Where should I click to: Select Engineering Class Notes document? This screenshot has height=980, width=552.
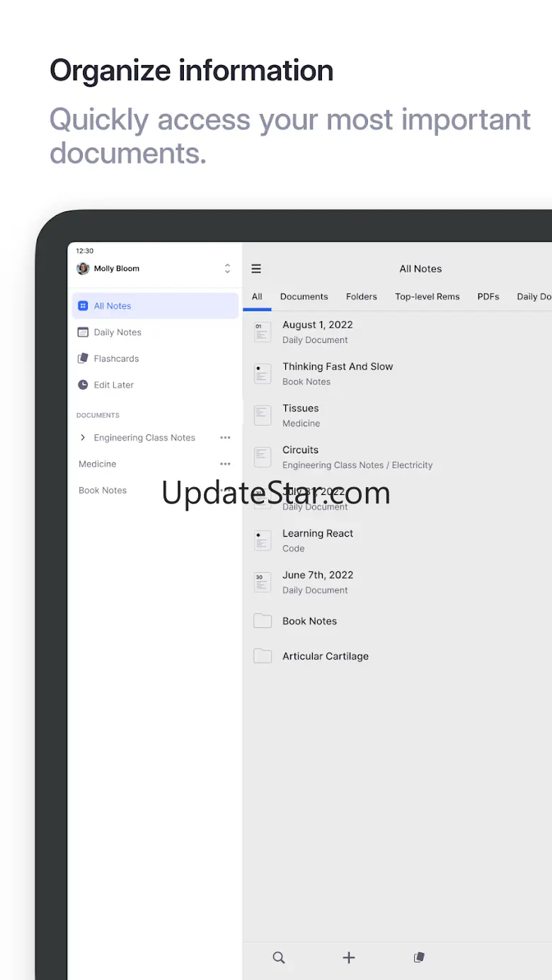(x=144, y=438)
